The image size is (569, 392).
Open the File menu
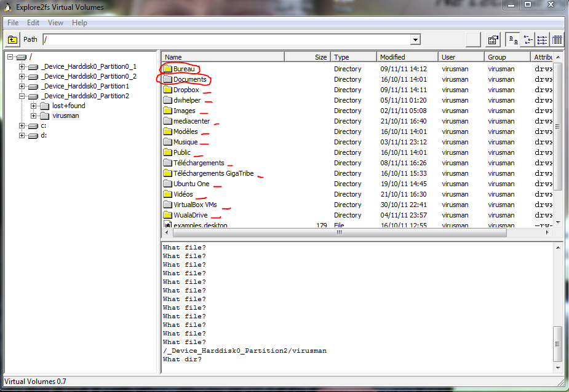(x=13, y=23)
